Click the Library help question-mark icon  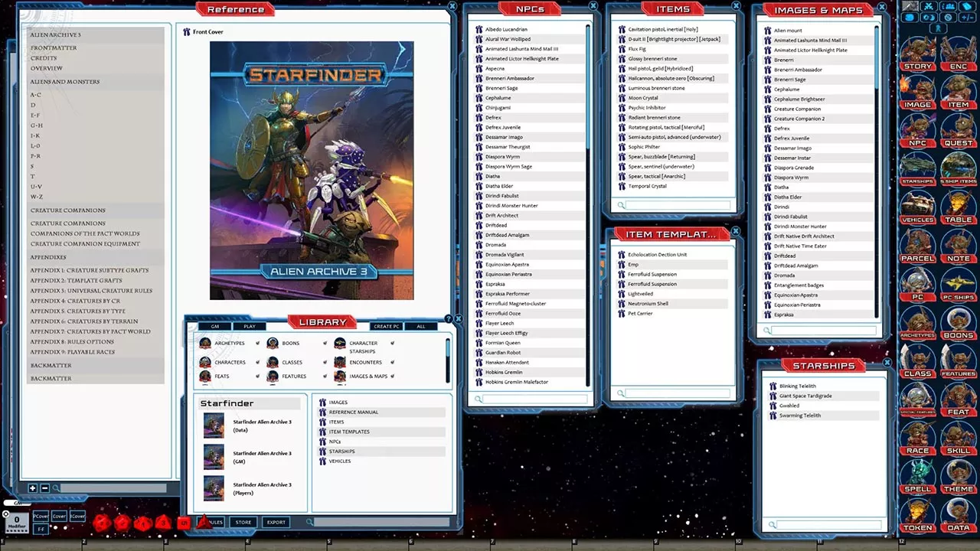tap(449, 319)
